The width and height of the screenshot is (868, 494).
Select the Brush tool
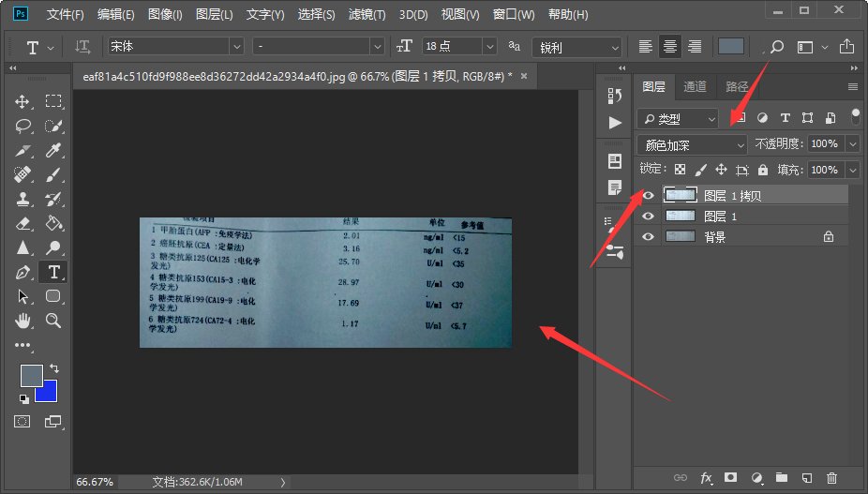(x=53, y=174)
